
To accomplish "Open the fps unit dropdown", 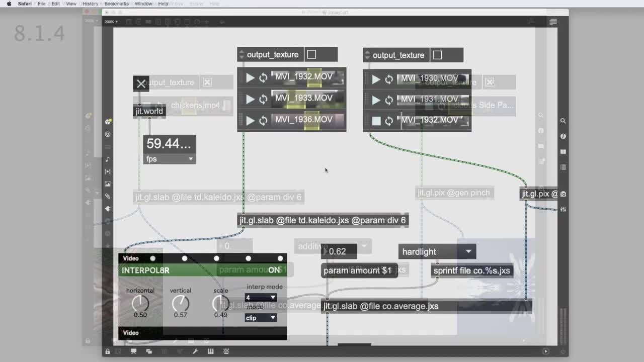I will [170, 159].
